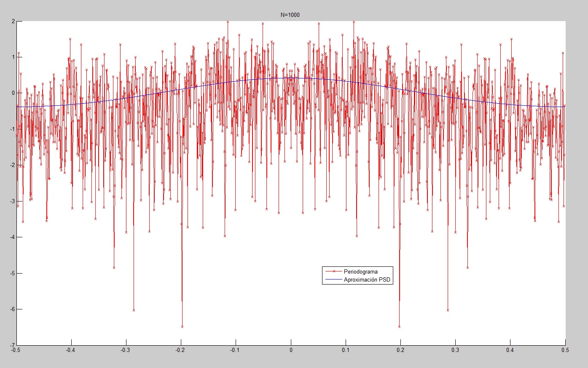Select x-axis tick label 0.2
The width and height of the screenshot is (588, 368).
click(x=400, y=350)
